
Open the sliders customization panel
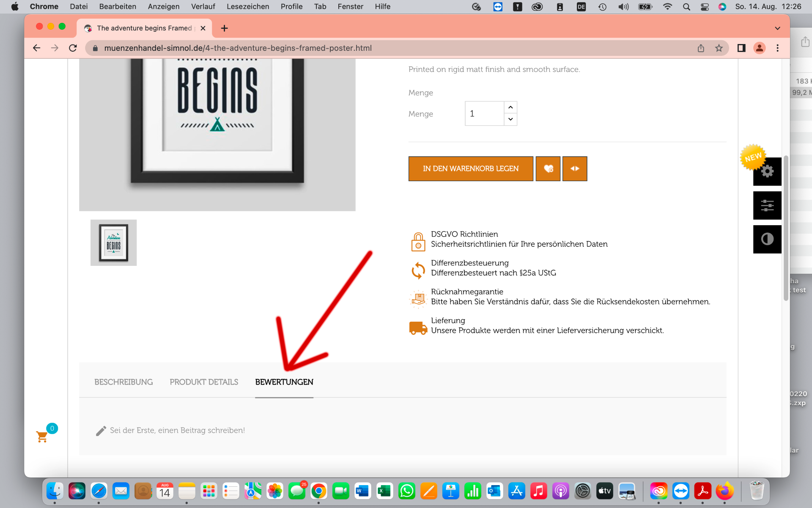pos(767,205)
